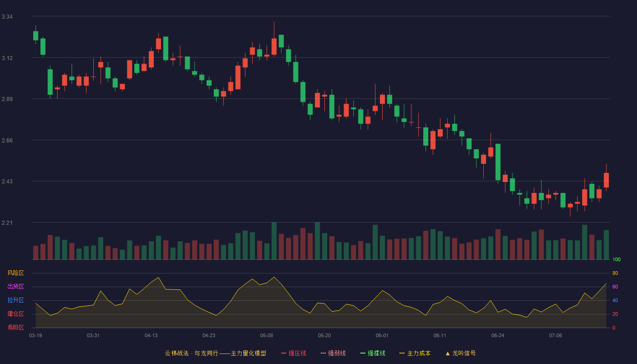Viewport: 637px width, 364px height.
Task: Click the 风险区 zone label
Action: click(15, 273)
